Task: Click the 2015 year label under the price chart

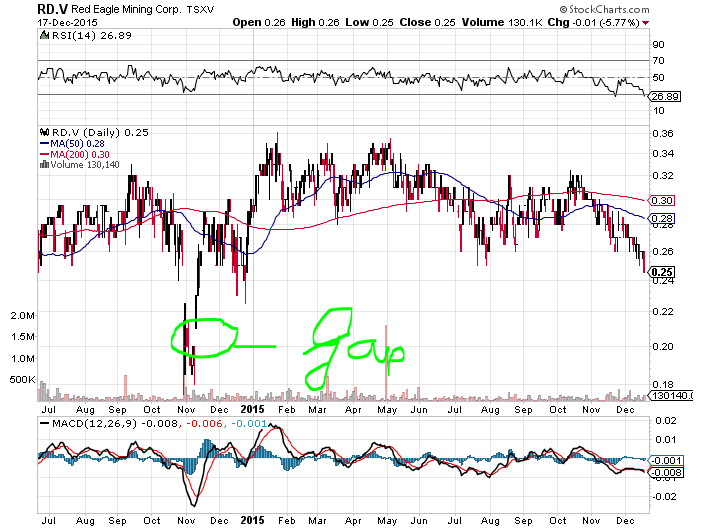Action: (253, 409)
